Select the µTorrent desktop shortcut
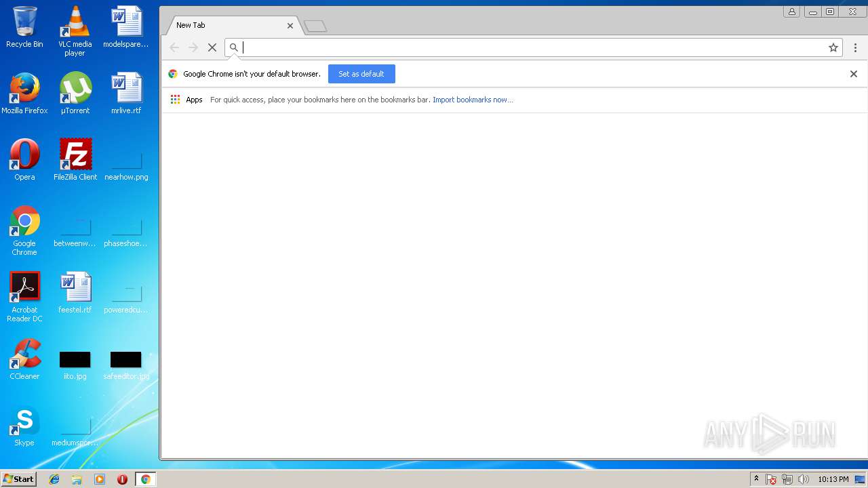Viewport: 868px width, 488px height. tap(75, 94)
